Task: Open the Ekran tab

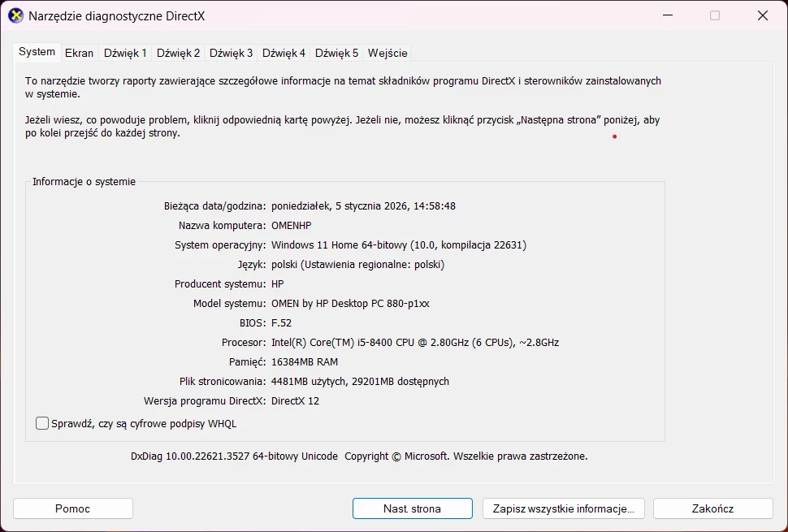Action: pos(79,53)
